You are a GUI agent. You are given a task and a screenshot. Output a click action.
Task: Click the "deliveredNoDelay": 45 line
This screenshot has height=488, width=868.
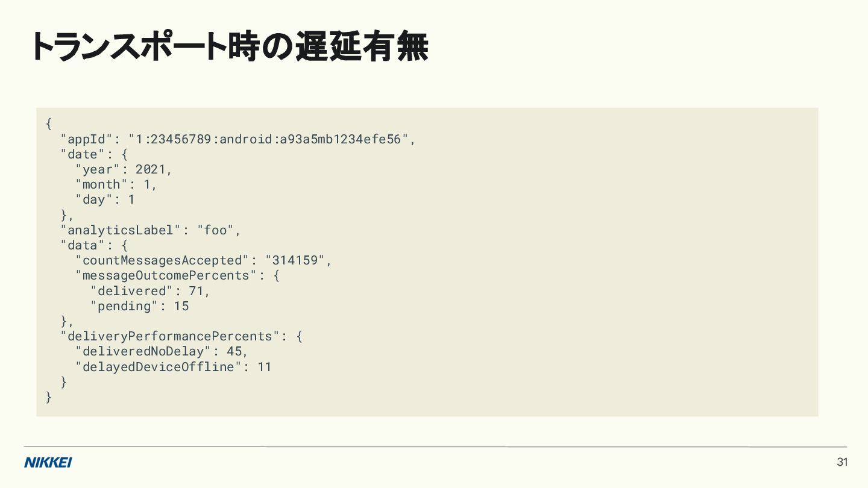(161, 351)
